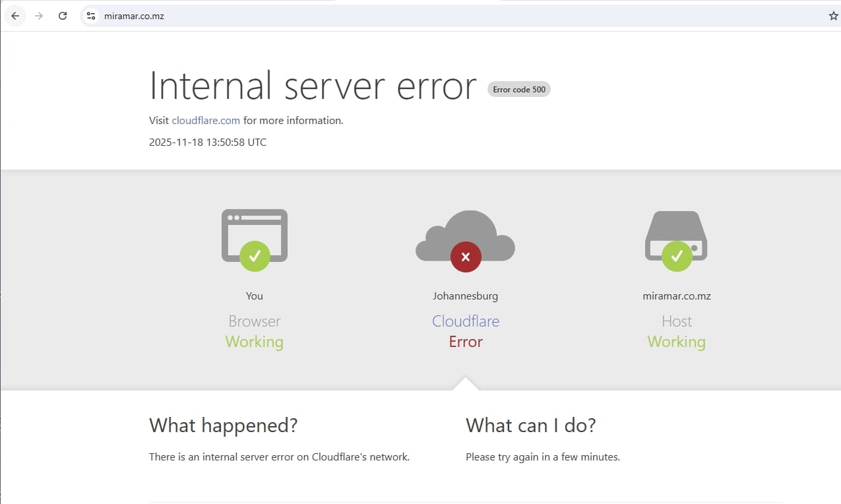Click the browser back arrow button
The image size is (841, 504).
click(15, 16)
